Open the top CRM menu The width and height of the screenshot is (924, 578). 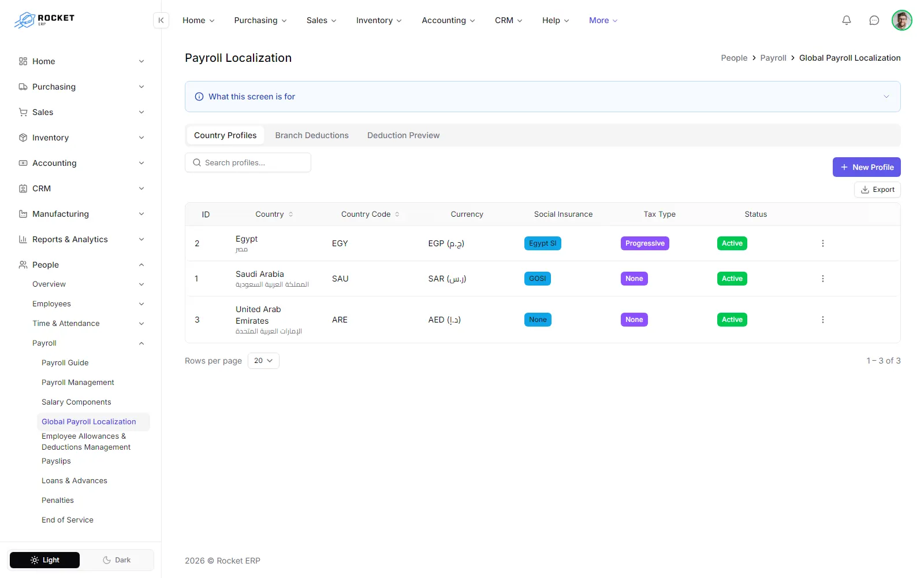point(508,20)
